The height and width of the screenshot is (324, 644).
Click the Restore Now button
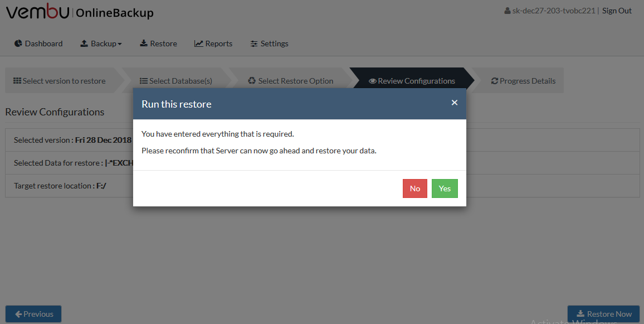tap(603, 314)
